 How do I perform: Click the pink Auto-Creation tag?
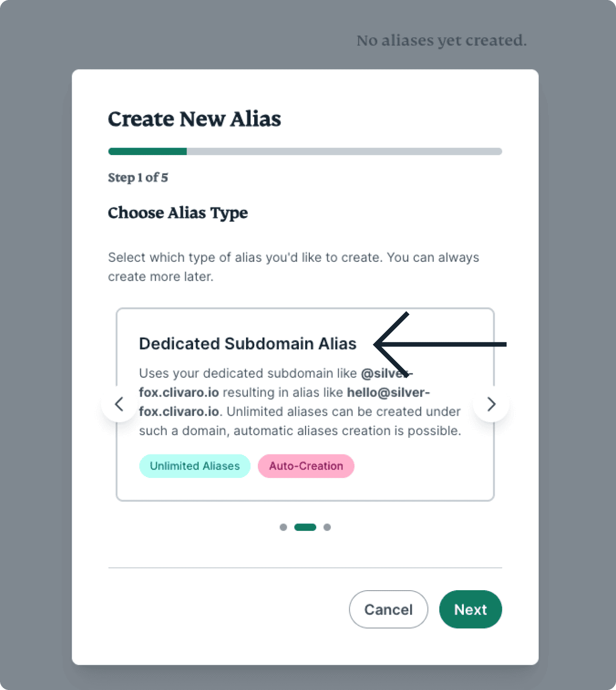coord(306,466)
